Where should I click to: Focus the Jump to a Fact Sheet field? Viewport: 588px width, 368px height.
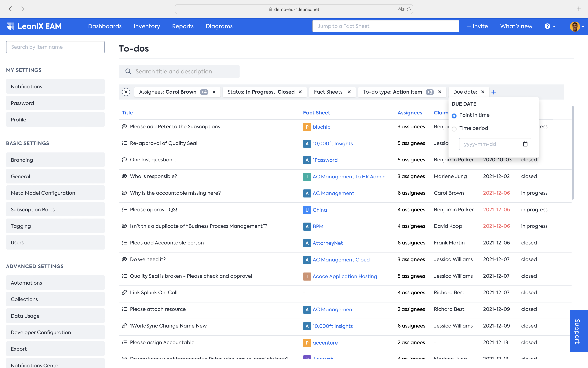386,26
